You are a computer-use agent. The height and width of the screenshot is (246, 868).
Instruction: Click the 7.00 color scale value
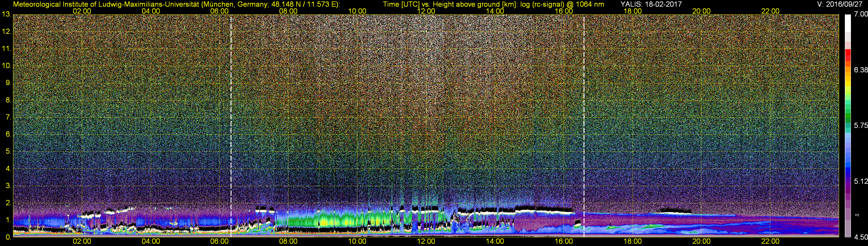coord(860,14)
